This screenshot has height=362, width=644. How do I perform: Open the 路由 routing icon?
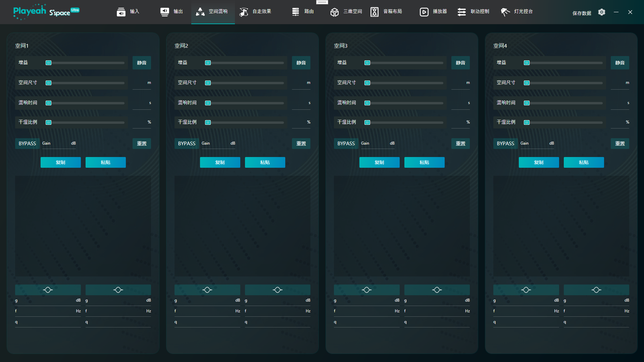coord(295,12)
